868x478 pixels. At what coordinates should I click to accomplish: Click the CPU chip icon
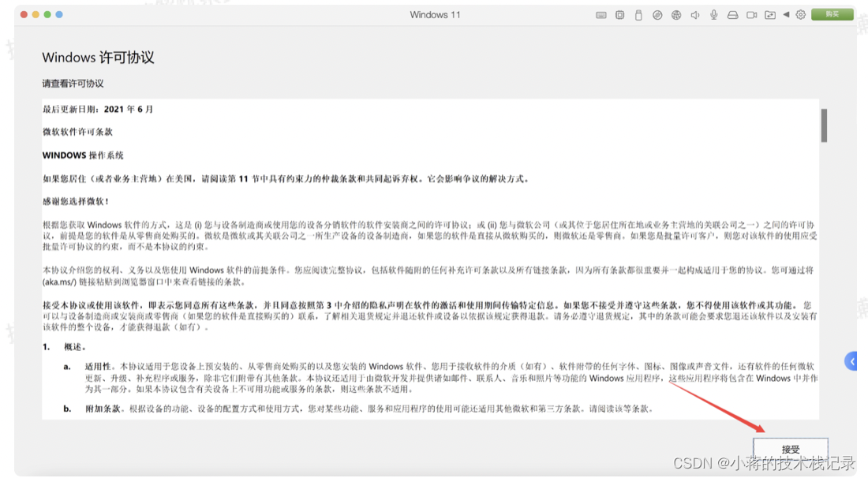point(620,15)
